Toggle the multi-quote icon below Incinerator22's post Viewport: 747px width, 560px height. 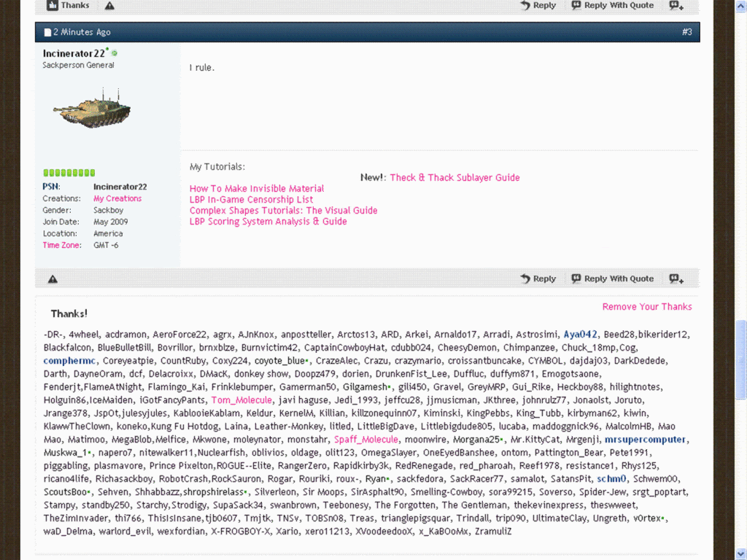coord(676,279)
